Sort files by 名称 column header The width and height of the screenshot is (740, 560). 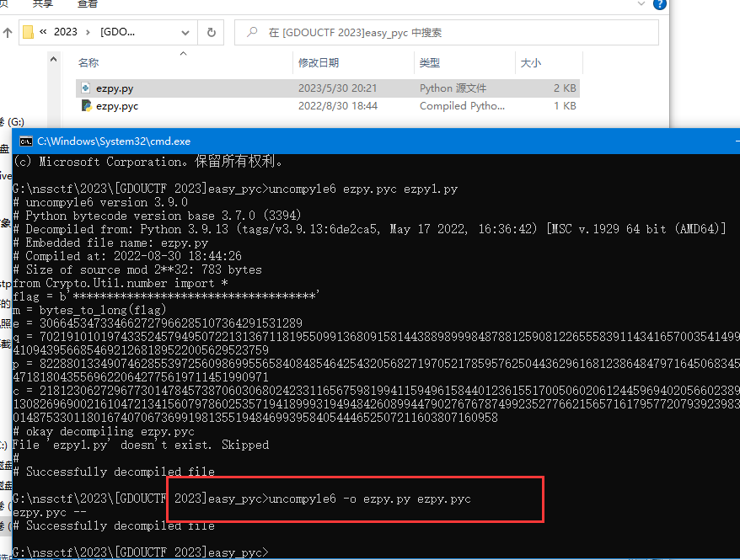(88, 63)
